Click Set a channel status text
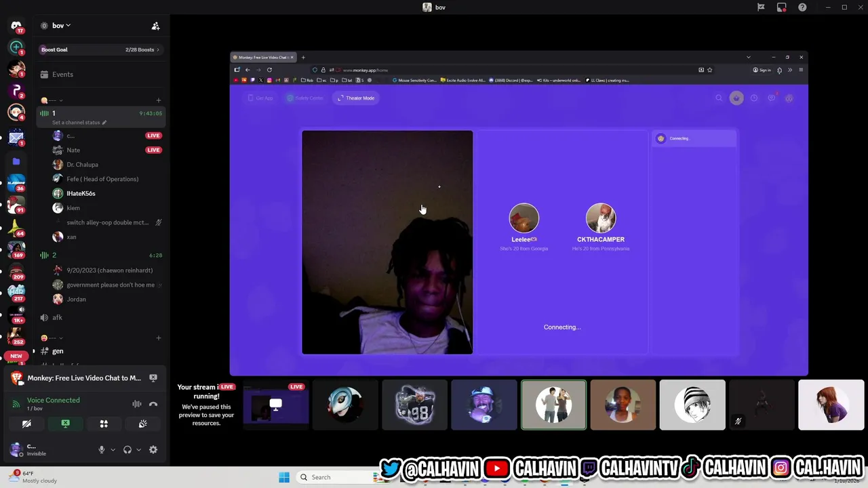 pos(77,123)
